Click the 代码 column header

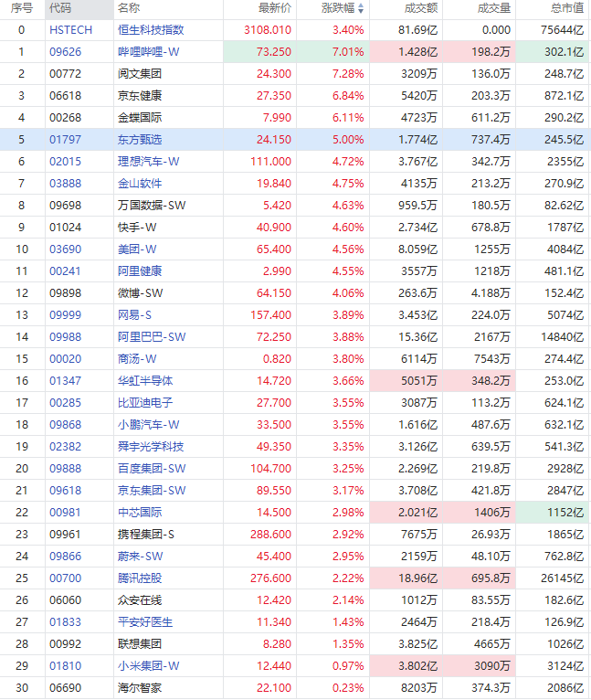(x=60, y=8)
